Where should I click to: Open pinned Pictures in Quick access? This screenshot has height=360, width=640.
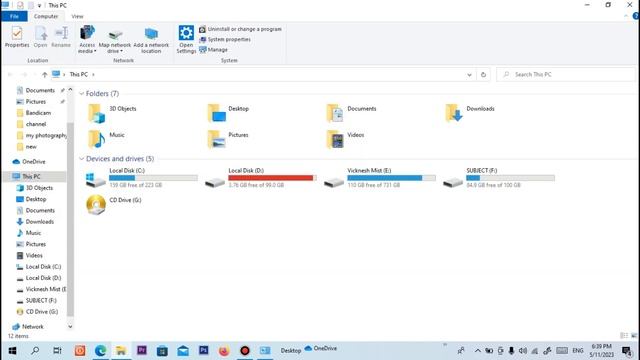(x=36, y=102)
